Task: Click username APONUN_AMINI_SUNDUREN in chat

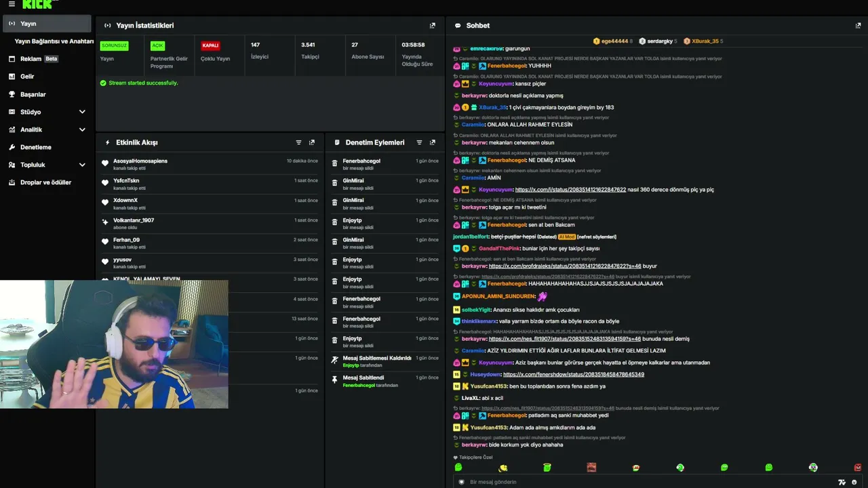Action: click(498, 297)
